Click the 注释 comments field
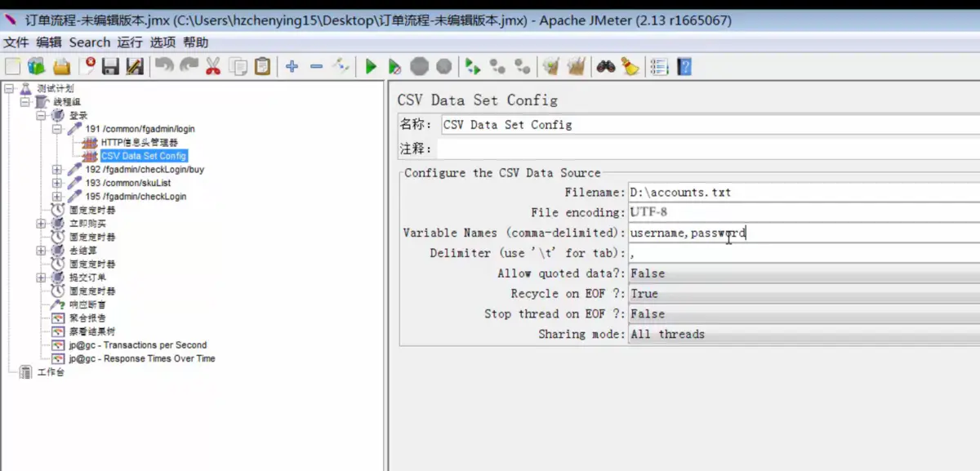 [708, 149]
